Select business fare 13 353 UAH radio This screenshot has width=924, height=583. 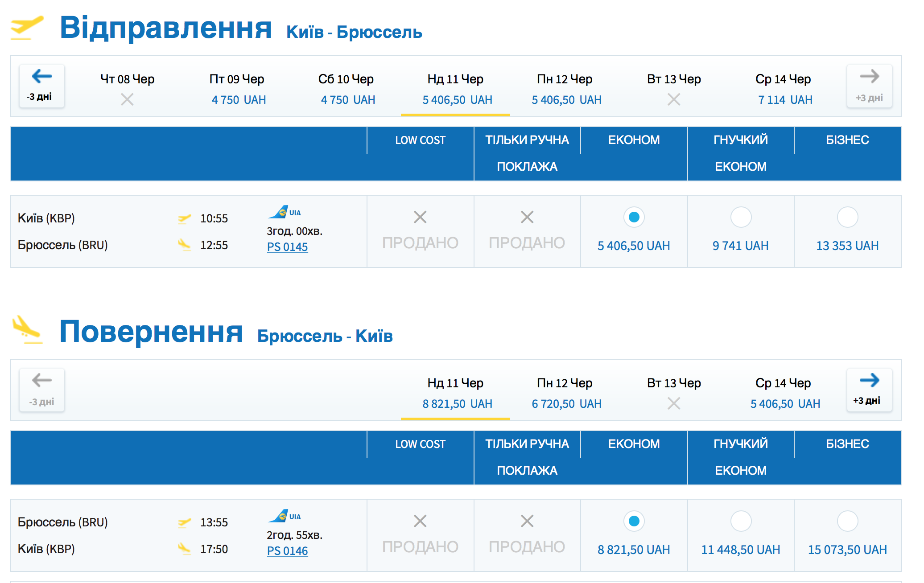click(847, 218)
